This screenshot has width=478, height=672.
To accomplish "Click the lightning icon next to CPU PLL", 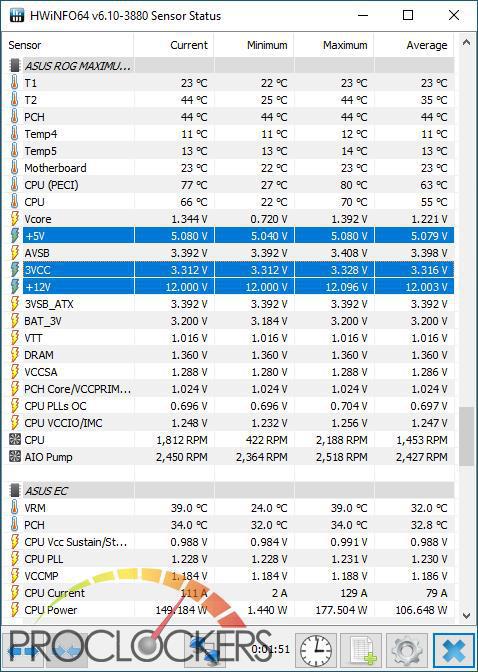I will point(15,559).
